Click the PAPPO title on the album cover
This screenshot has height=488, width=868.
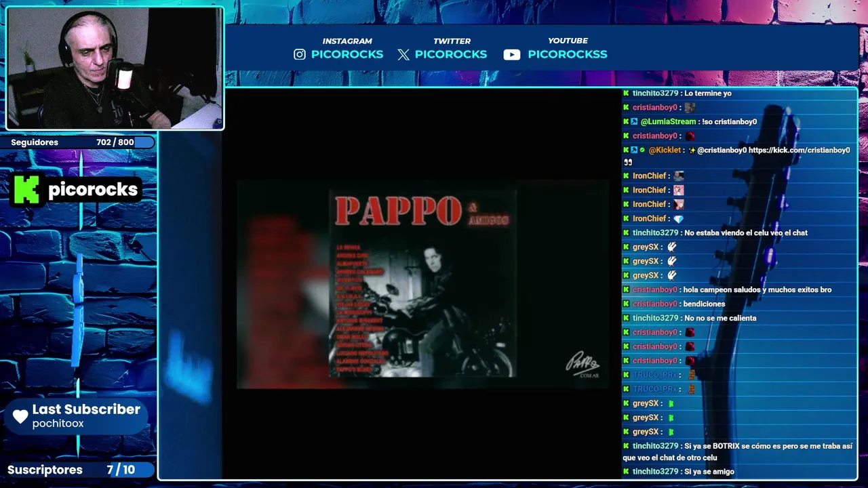[x=399, y=211]
